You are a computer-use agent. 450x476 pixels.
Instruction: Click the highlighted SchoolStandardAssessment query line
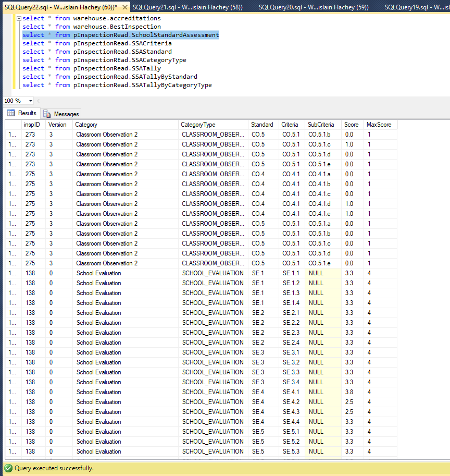[120, 35]
